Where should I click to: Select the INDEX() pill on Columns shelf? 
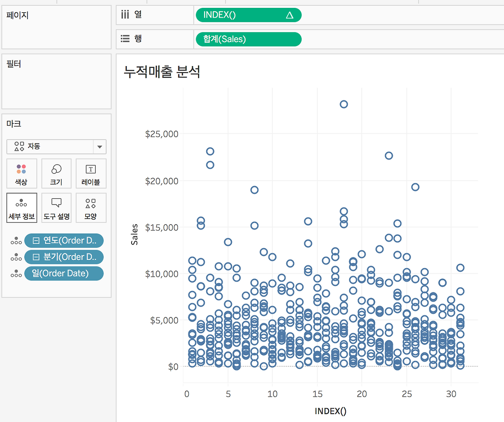coord(248,15)
